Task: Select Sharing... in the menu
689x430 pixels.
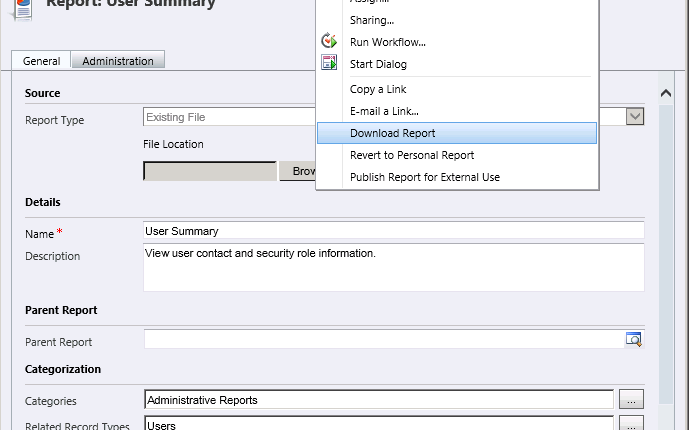Action: point(371,20)
